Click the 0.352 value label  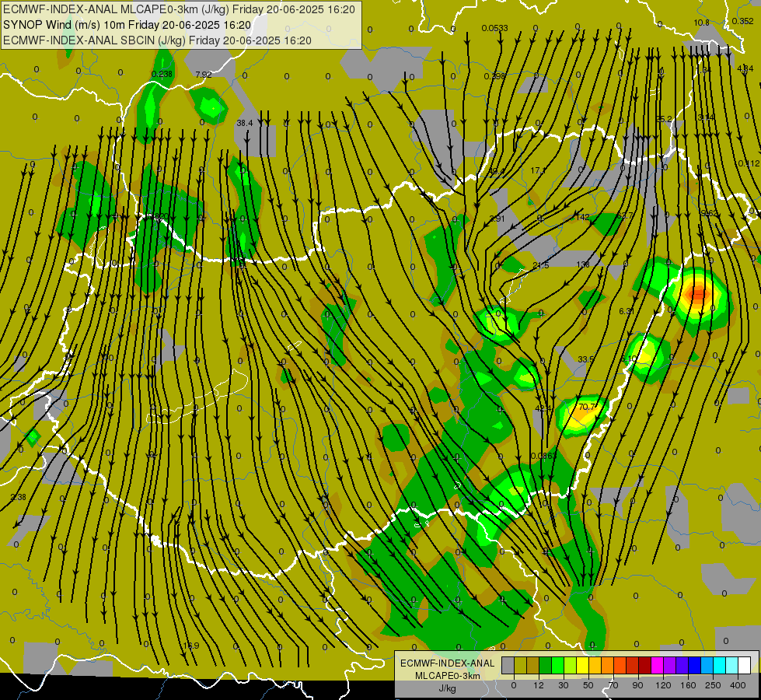(742, 21)
